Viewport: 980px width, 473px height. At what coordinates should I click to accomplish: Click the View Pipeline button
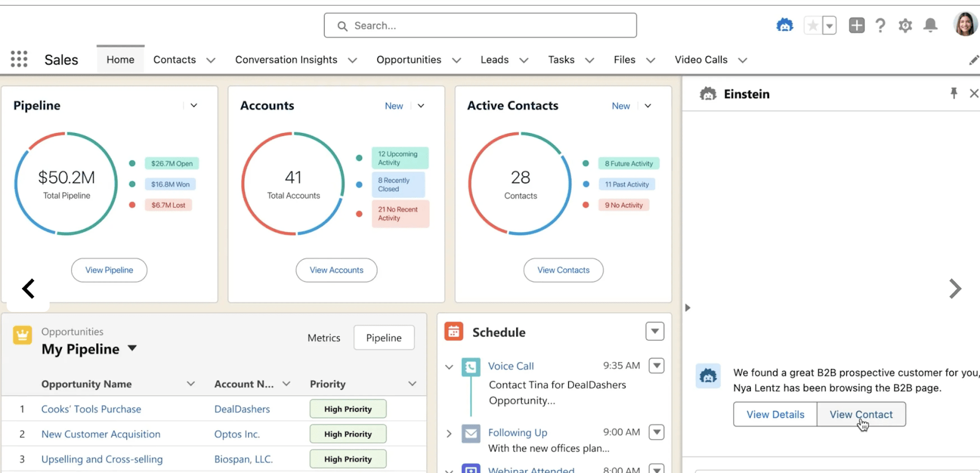[109, 270]
